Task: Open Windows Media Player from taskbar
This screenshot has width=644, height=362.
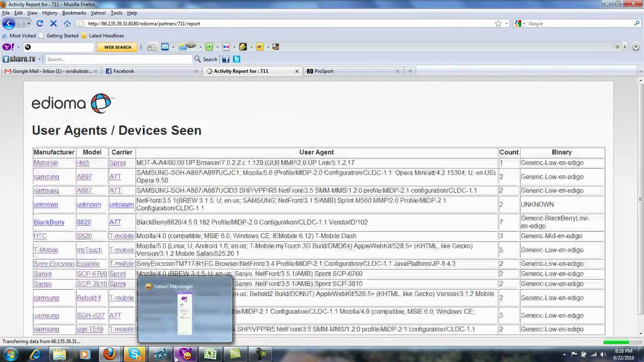Action: tap(85, 354)
